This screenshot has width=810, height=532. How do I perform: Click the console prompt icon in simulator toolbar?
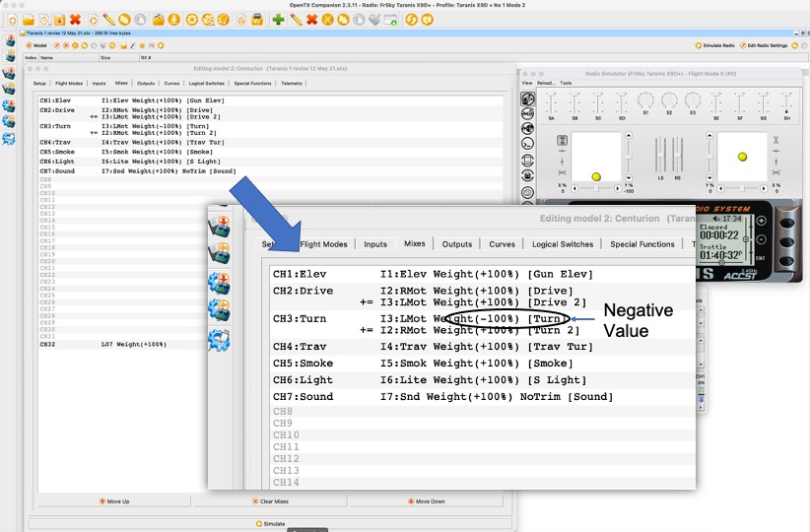527,144
